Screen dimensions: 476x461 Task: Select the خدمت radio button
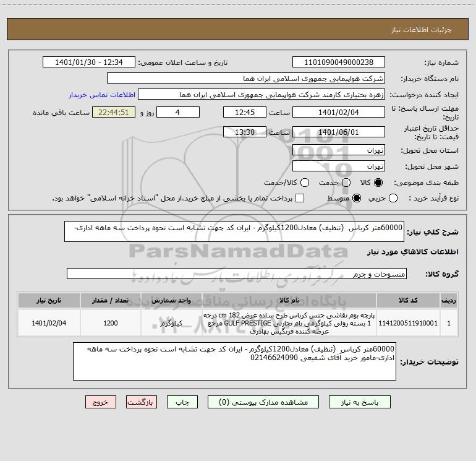click(346, 183)
